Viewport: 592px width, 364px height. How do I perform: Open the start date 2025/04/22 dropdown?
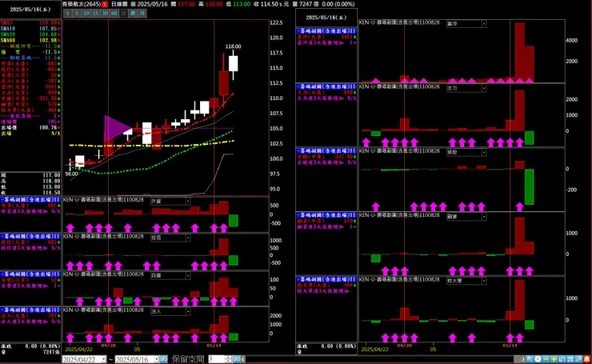(x=104, y=359)
